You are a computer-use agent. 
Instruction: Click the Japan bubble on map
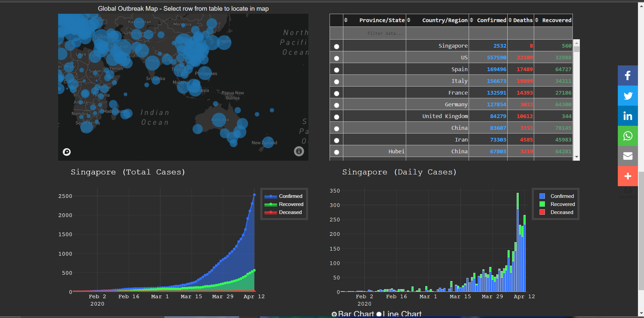(224, 42)
